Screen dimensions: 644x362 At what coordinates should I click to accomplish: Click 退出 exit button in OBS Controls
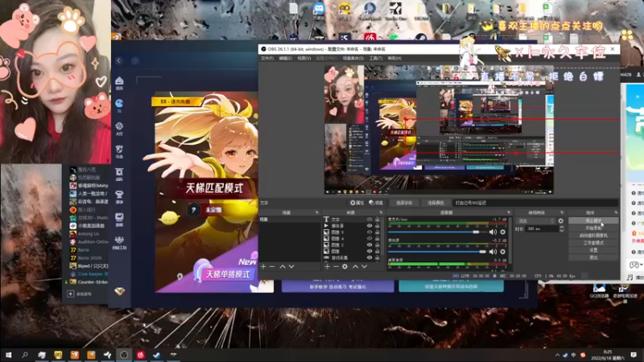tap(593, 257)
